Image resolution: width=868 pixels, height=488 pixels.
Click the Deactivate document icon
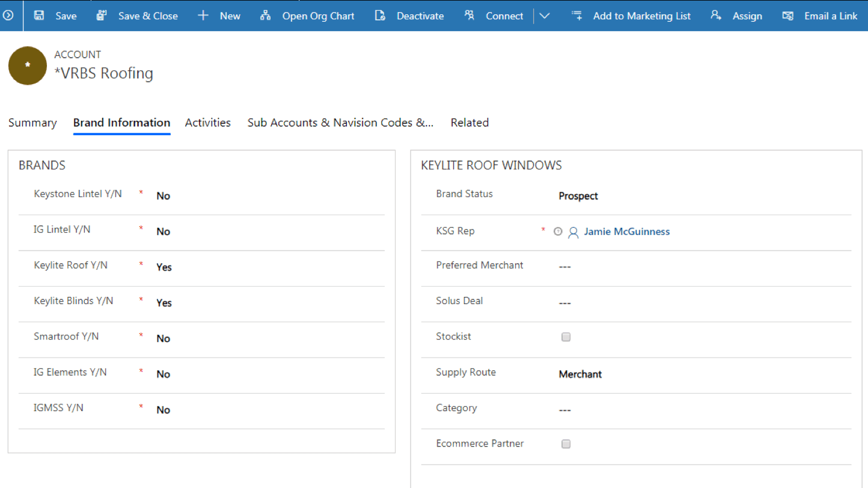pos(380,16)
